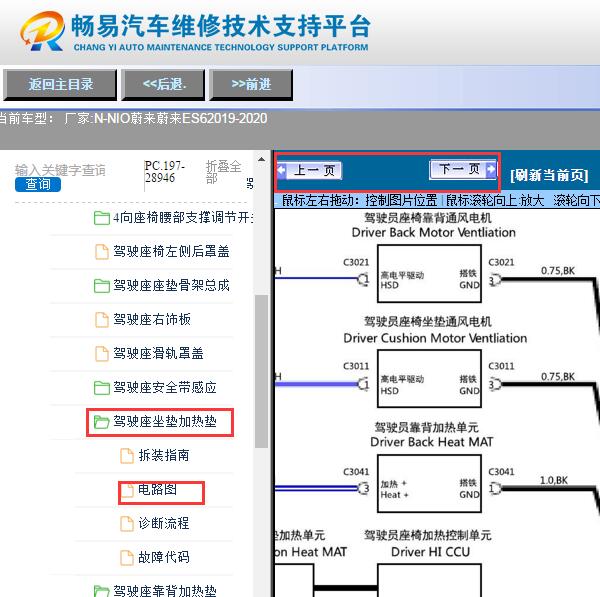Click the left C3041 connector label
Screen dimensions: 600x597
coord(356,471)
